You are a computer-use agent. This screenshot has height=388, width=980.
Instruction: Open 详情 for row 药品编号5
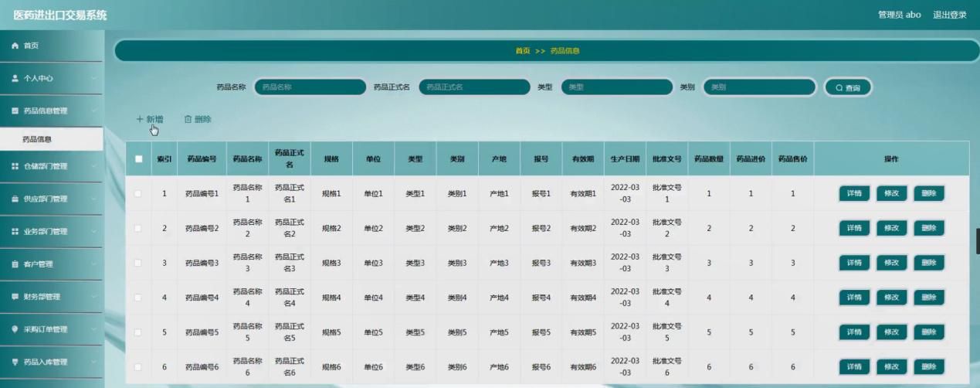(854, 332)
